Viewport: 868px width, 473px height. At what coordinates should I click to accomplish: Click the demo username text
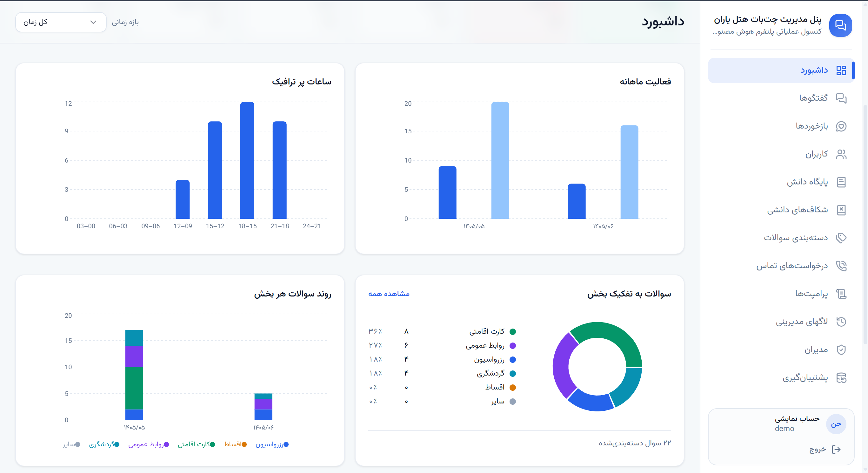pos(785,429)
